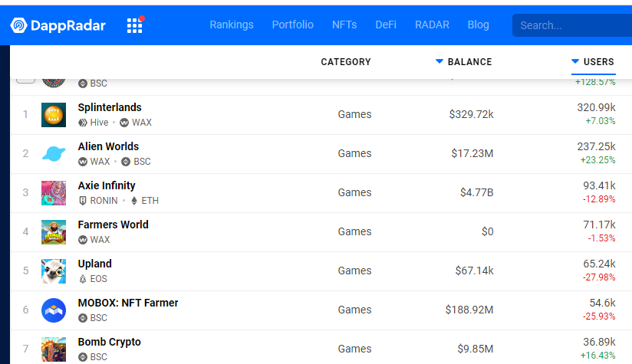Screen dimensions: 632x364
Task: Click the BSC chain icon under MOBOX
Action: click(83, 318)
